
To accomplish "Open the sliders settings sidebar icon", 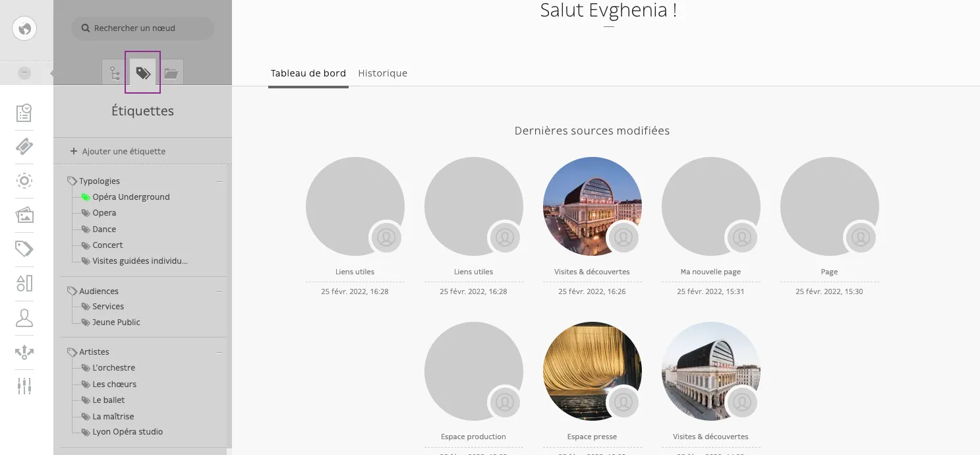I will tap(24, 386).
